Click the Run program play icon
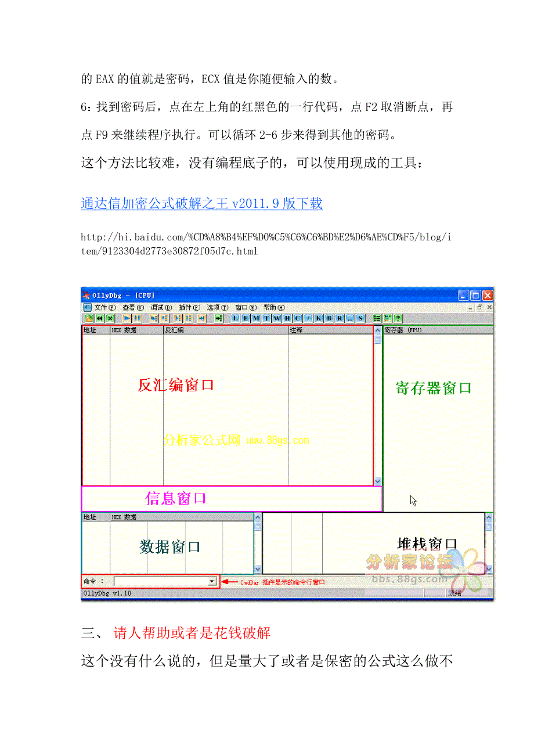The image size is (534, 756). [x=127, y=318]
